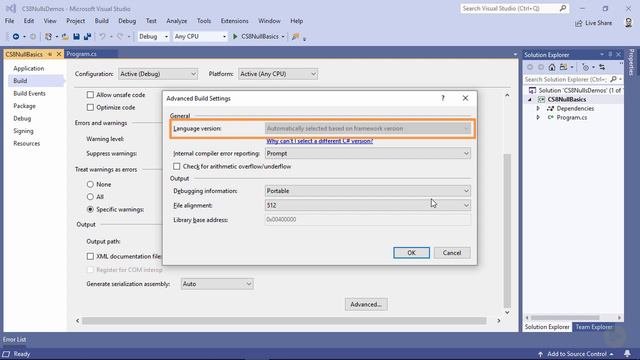Click the Solution Explorer horizontal scrollbar
This screenshot has height=360, width=640.
[x=565, y=318]
